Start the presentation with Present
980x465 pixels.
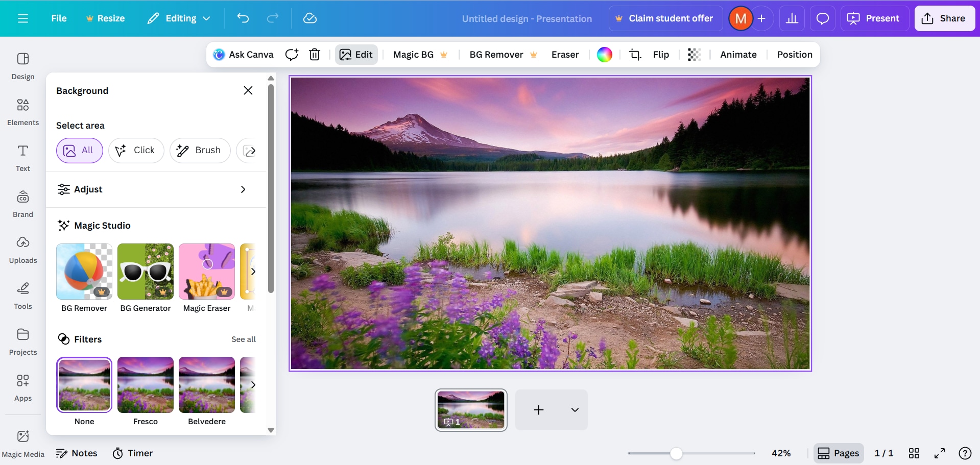874,18
